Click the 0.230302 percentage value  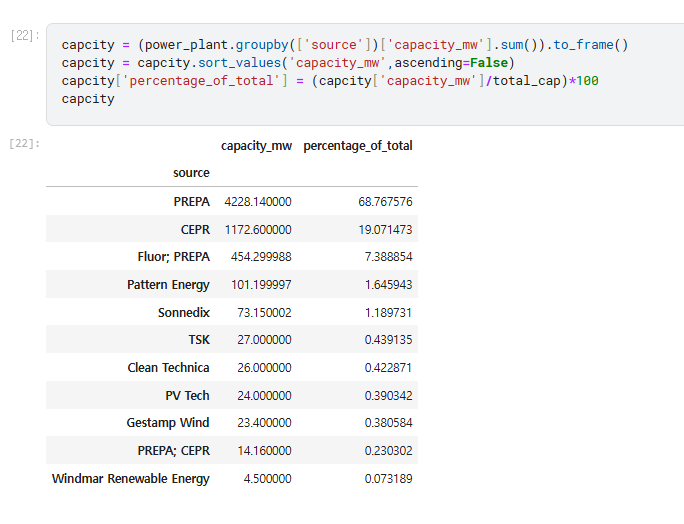tap(388, 450)
